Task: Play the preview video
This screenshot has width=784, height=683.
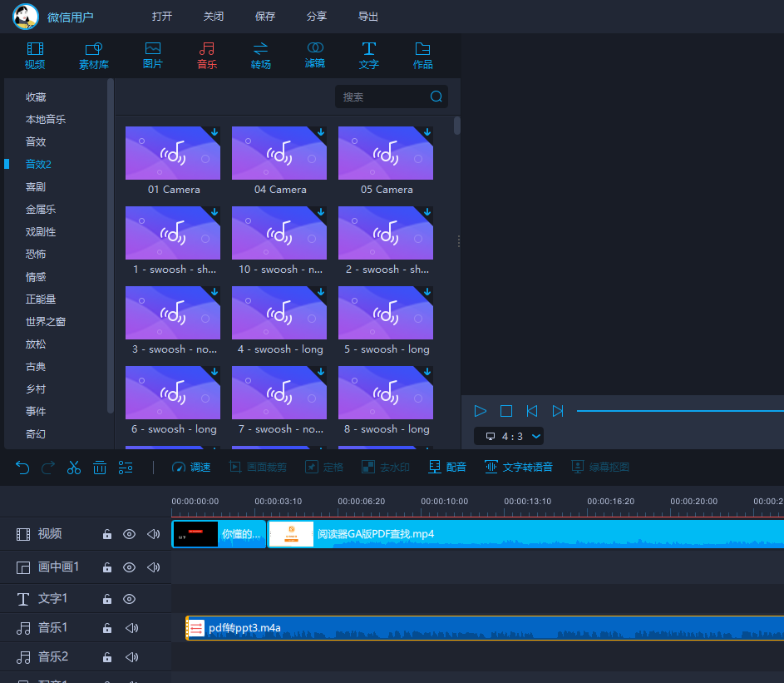Action: coord(480,411)
